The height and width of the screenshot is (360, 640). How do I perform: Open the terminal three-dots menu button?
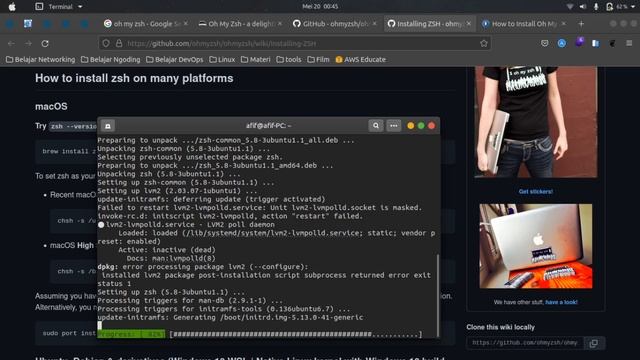tap(393, 126)
